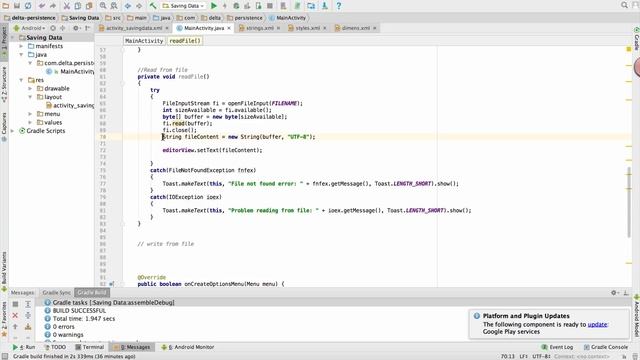The width and height of the screenshot is (640, 360).
Task: Click the Paste toolbar icon
Action: 89,6
